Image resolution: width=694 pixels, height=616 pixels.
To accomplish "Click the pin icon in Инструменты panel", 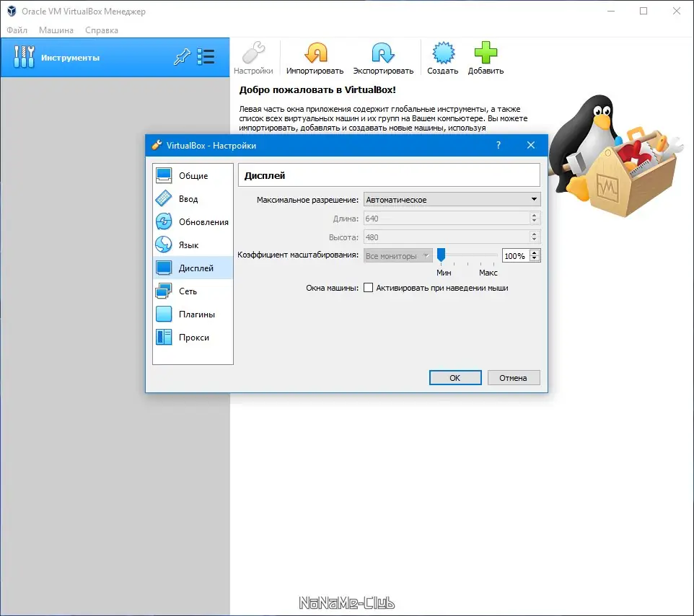I will (182, 57).
